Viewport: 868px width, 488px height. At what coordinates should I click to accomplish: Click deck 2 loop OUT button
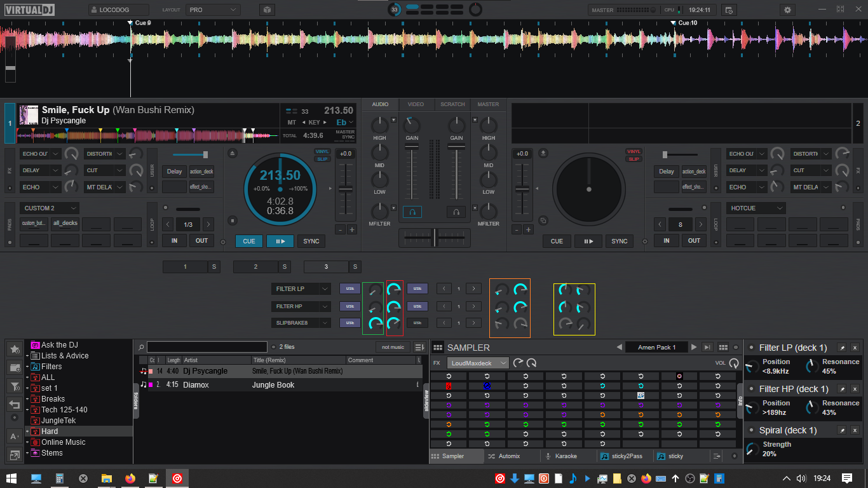694,241
